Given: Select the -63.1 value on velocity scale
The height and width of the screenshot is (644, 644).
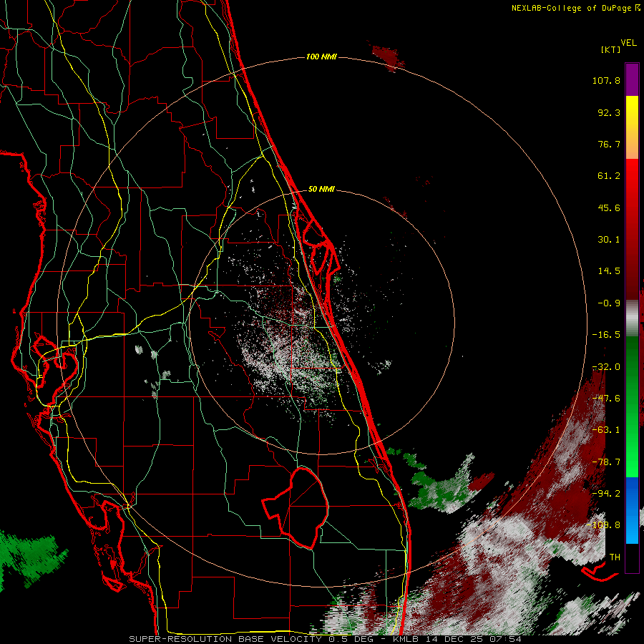Looking at the screenshot, I should [606, 430].
